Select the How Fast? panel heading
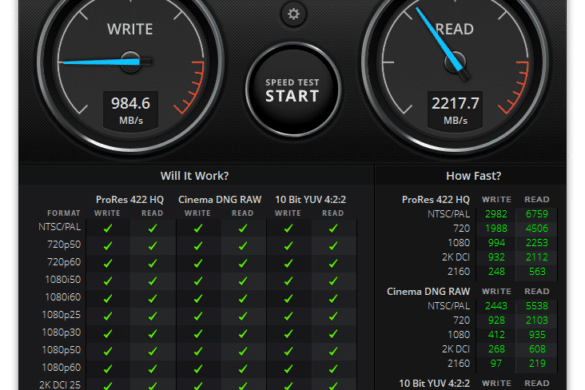Image resolution: width=585 pixels, height=390 pixels. 473,176
